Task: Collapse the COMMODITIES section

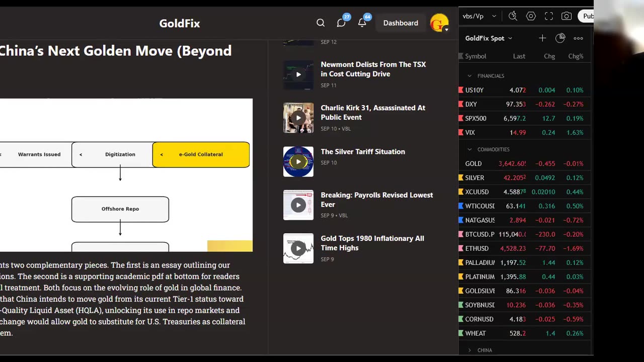Action: (x=469, y=149)
